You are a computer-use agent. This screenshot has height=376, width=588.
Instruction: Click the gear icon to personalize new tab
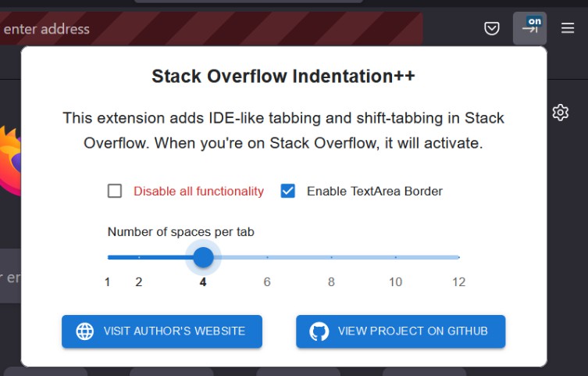point(560,113)
